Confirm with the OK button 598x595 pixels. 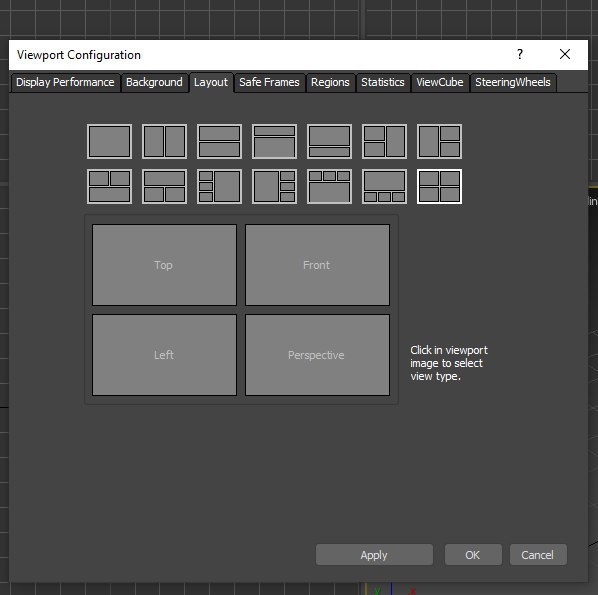pyautogui.click(x=473, y=555)
